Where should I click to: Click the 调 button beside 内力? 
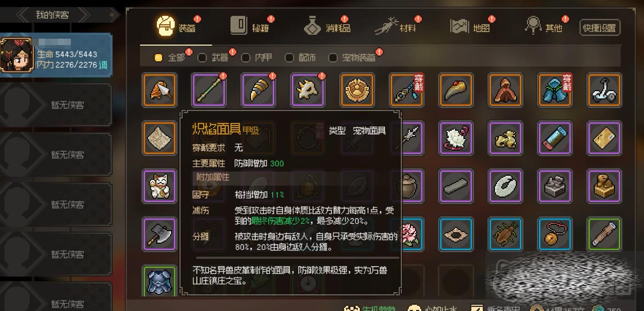(x=103, y=66)
